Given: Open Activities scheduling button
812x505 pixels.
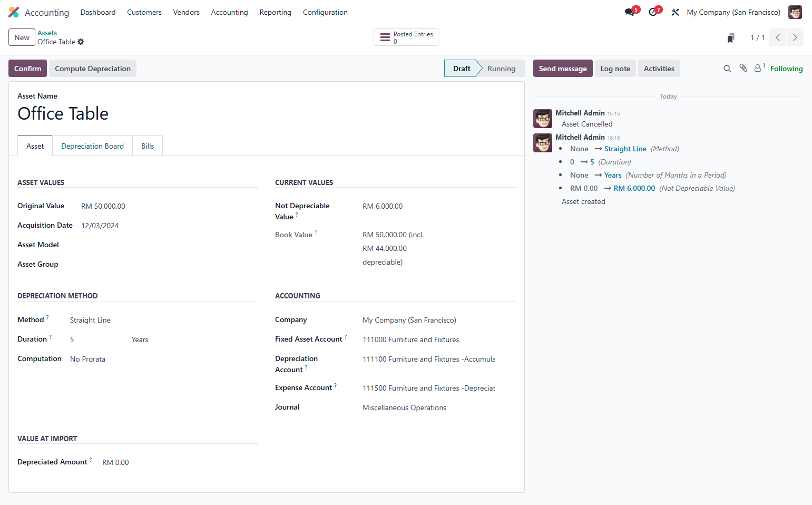Looking at the screenshot, I should 659,69.
